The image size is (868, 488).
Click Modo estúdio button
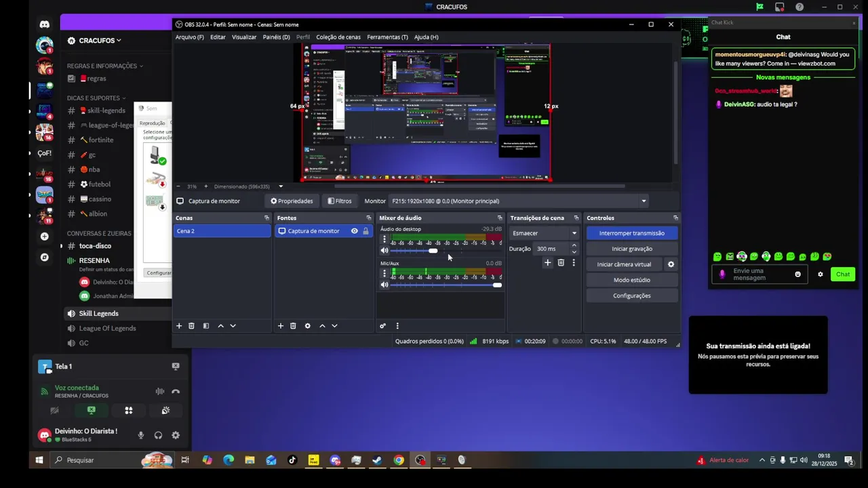(x=632, y=280)
